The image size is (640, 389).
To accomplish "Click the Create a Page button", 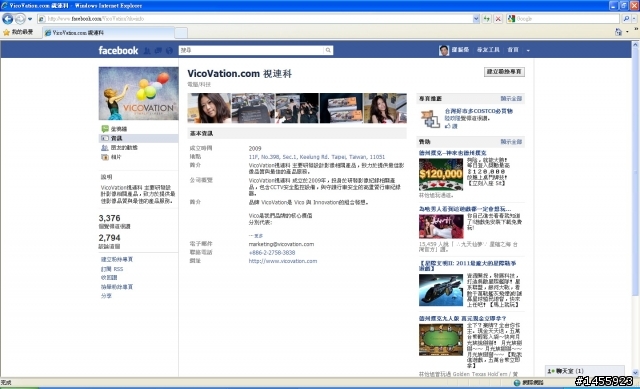I will pyautogui.click(x=504, y=72).
